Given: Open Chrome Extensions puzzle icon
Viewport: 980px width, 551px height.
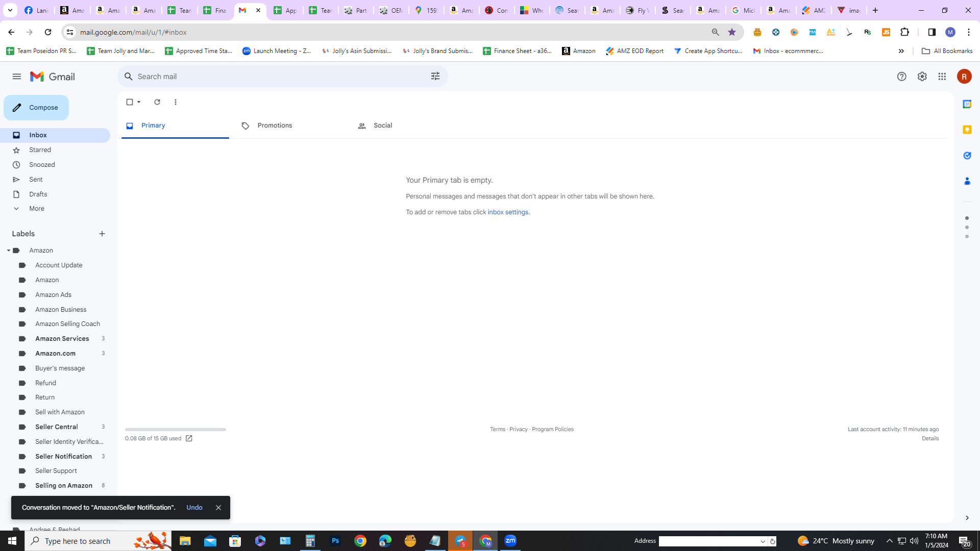Looking at the screenshot, I should pyautogui.click(x=905, y=32).
